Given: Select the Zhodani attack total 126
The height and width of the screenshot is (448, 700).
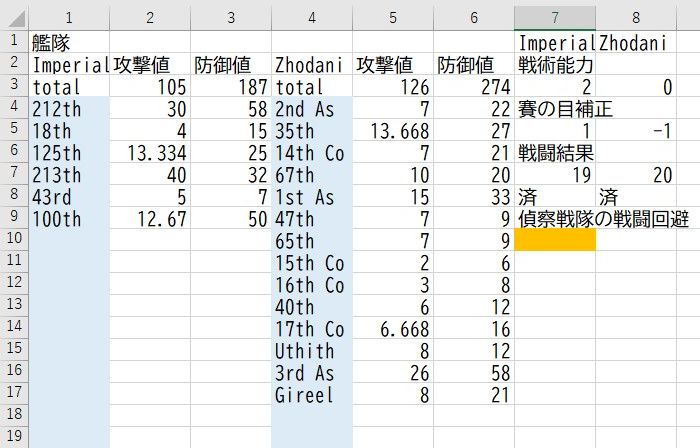Looking at the screenshot, I should pos(393,86).
